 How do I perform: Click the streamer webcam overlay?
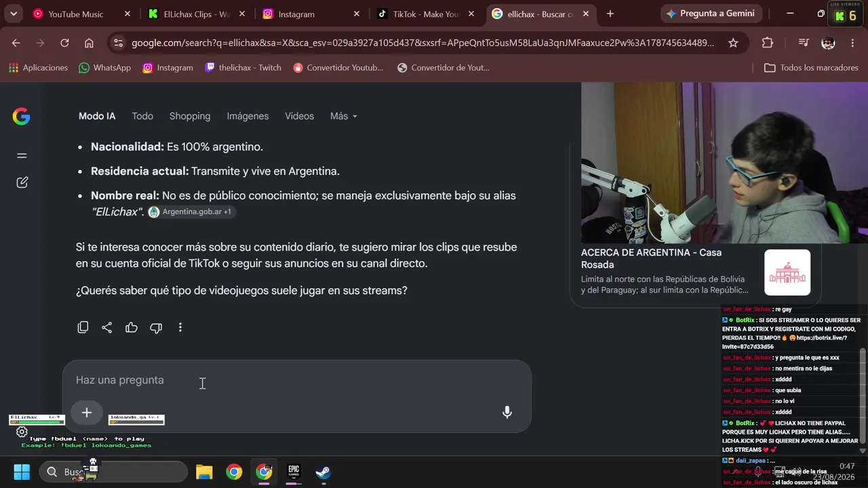click(x=724, y=163)
